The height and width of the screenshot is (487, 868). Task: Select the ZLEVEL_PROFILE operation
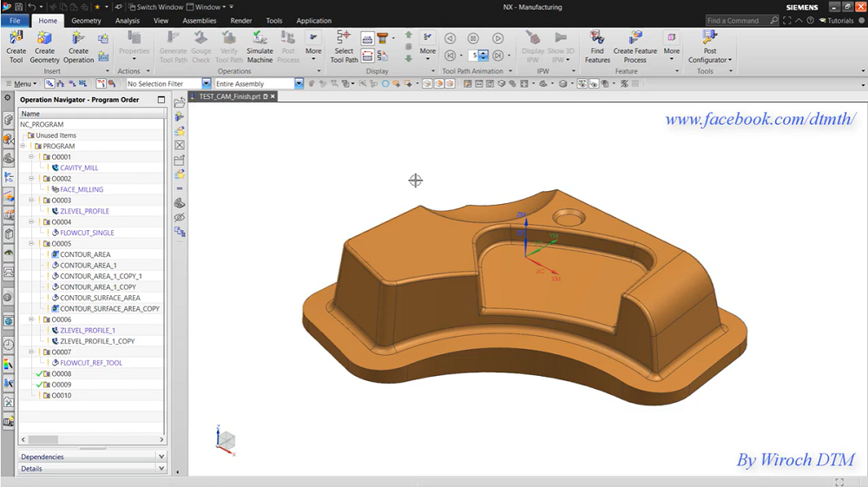[85, 211]
